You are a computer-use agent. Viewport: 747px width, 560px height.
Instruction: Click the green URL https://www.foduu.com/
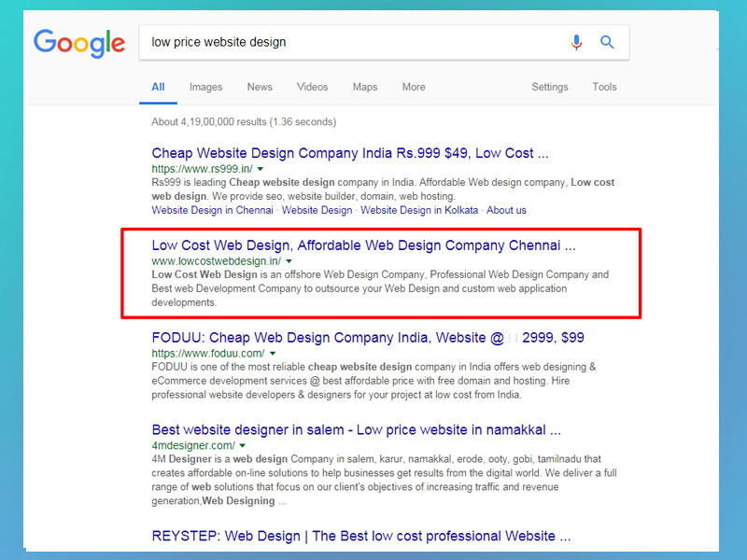[x=208, y=354]
